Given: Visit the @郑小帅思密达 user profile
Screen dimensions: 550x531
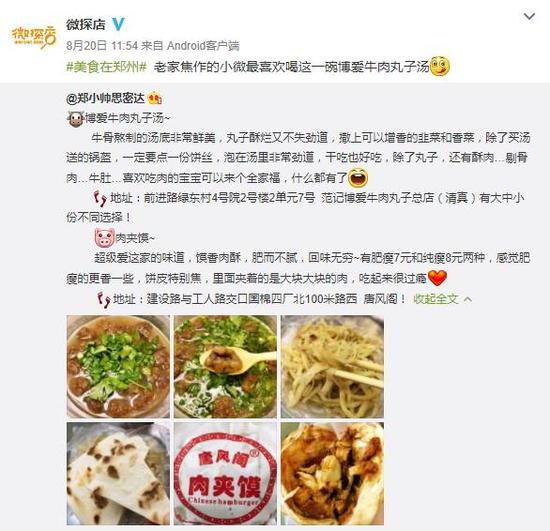Looking at the screenshot, I should click(105, 99).
